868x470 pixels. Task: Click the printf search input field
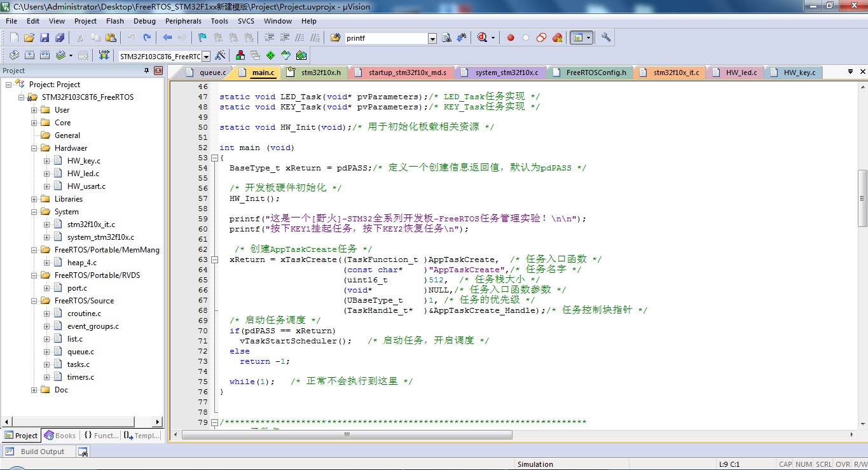[386, 38]
